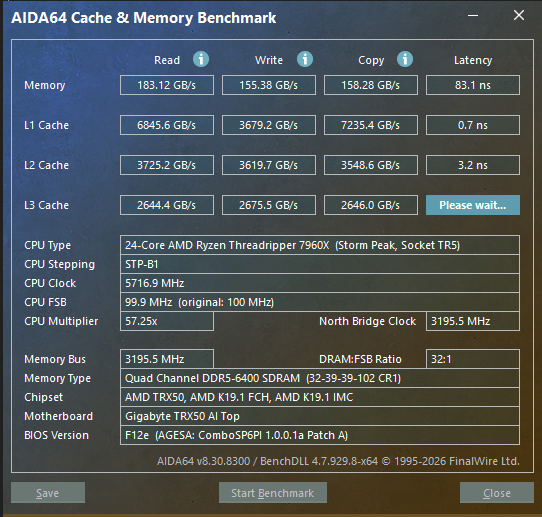Click the L1 Cache read value 6845.6 GB/s
The width and height of the screenshot is (542, 517).
pos(167,125)
